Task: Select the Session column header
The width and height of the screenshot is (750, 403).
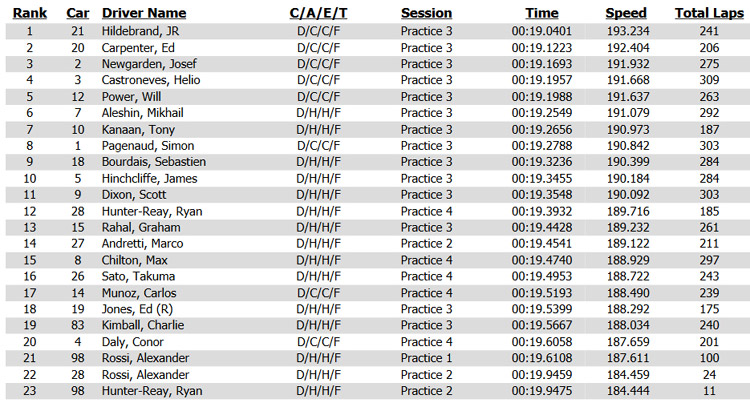Action: point(426,13)
